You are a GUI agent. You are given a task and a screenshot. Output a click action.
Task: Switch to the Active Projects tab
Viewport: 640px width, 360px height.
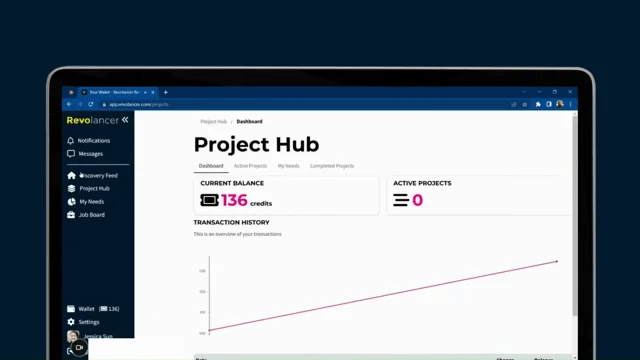pyautogui.click(x=250, y=166)
